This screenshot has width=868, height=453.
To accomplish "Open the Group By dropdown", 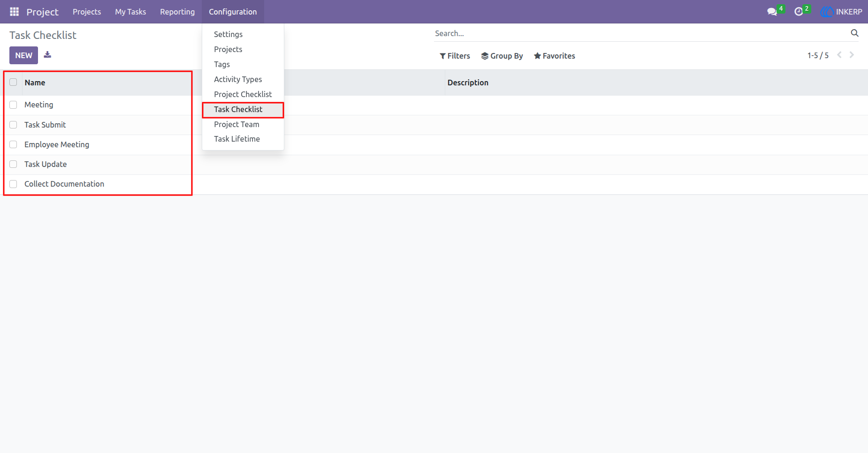I will pos(502,56).
